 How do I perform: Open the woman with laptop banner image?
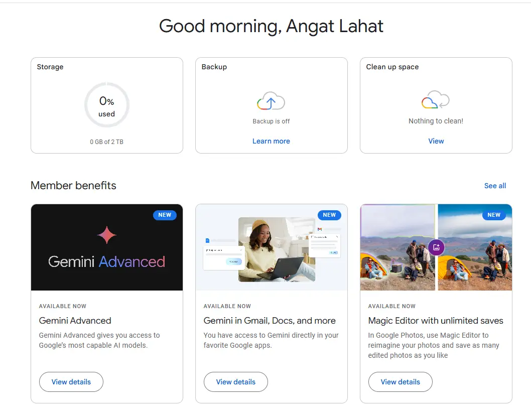[x=271, y=247]
